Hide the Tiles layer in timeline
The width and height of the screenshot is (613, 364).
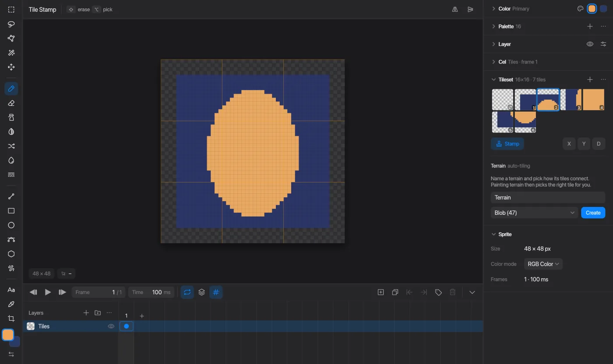coord(111,326)
